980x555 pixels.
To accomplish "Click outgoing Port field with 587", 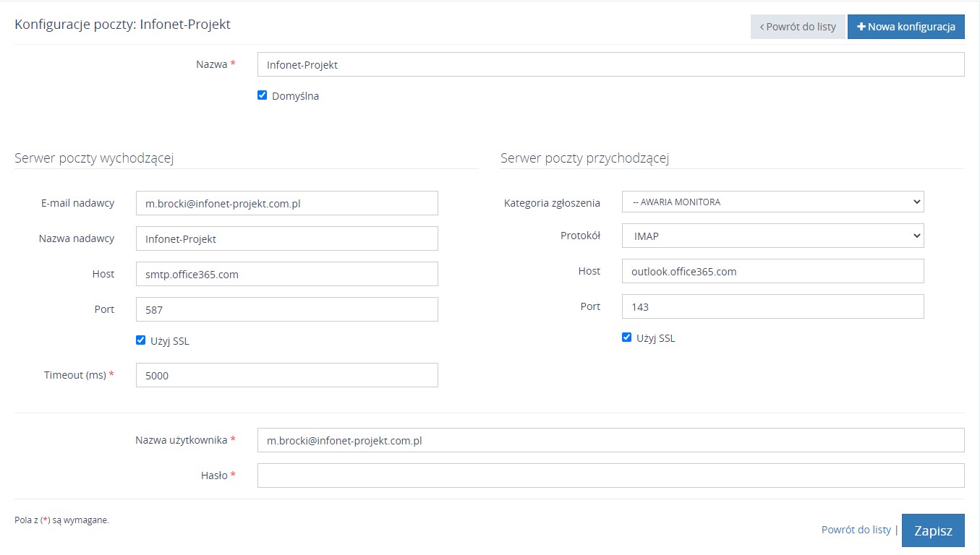I will tap(287, 309).
